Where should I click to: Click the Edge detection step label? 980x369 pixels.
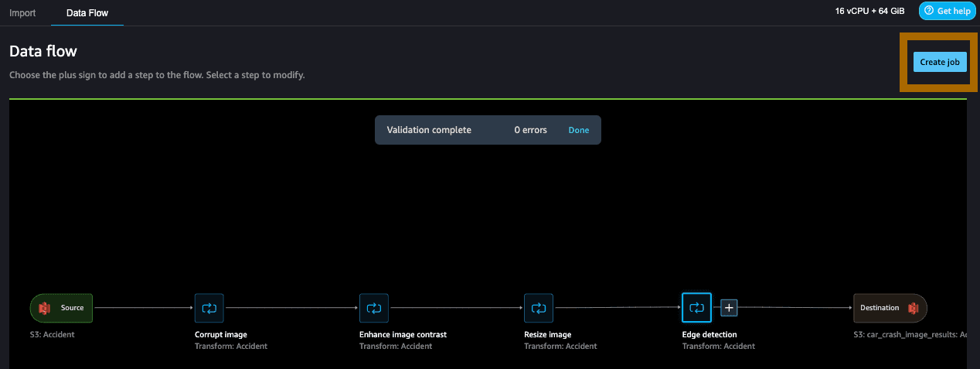pyautogui.click(x=709, y=335)
